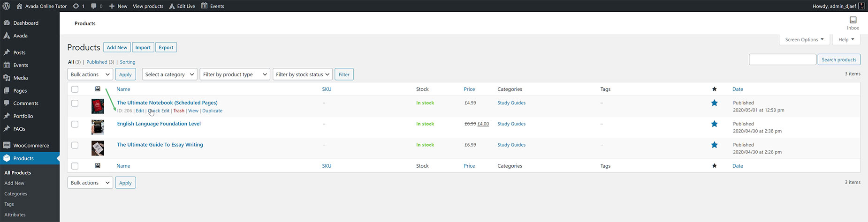
Task: Toggle the select-all checkbox in the table footer
Action: pos(75,166)
